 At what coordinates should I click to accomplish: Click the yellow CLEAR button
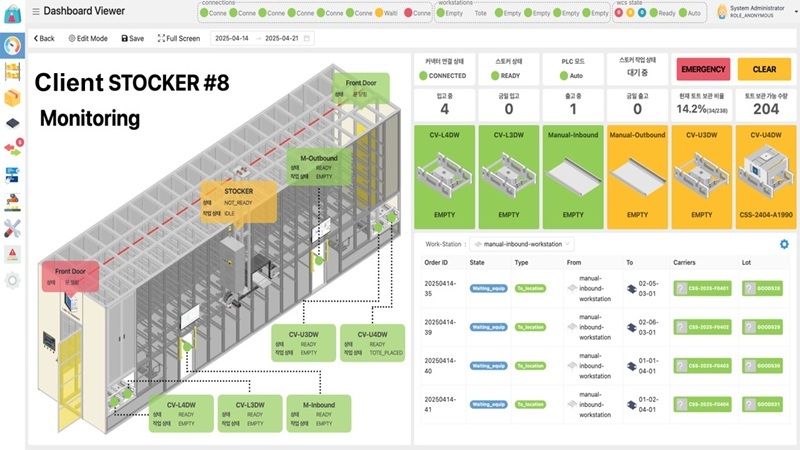tap(764, 69)
